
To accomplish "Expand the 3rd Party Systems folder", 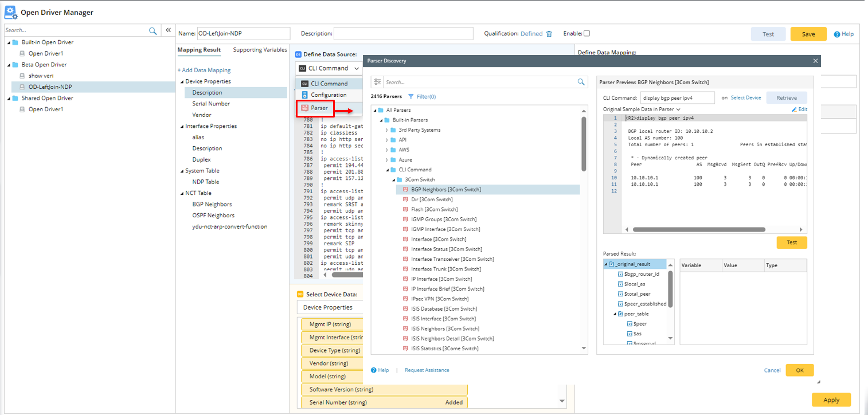I will tap(387, 130).
